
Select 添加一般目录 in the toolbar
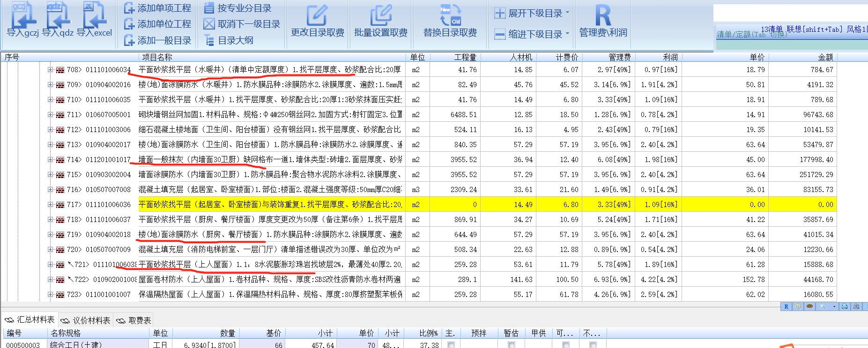point(158,40)
